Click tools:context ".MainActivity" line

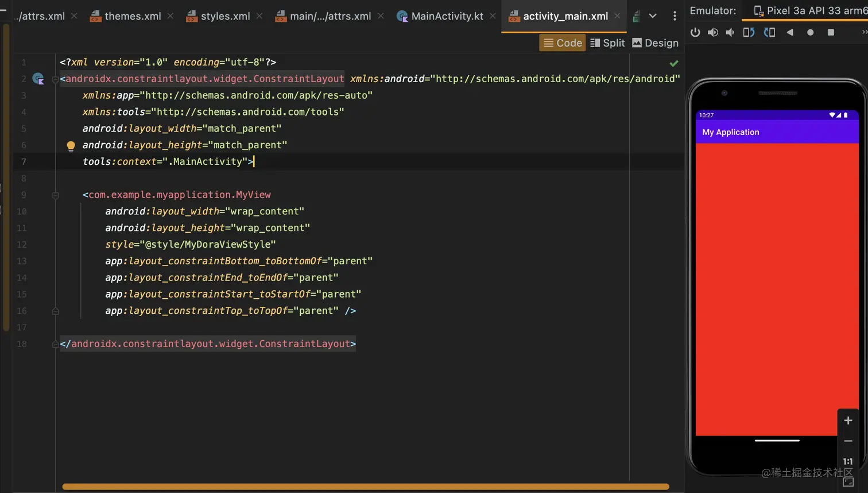point(168,161)
